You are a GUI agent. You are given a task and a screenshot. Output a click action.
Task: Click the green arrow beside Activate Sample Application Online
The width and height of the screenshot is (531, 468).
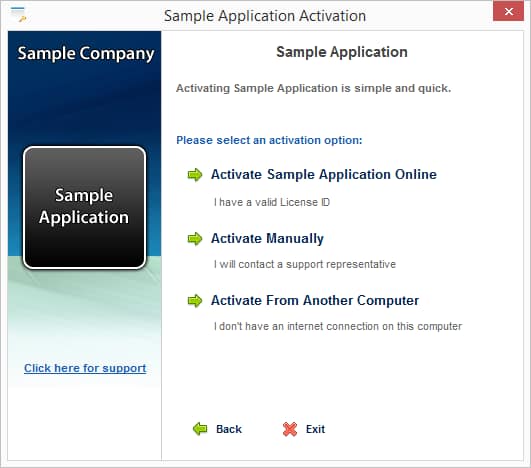[195, 175]
